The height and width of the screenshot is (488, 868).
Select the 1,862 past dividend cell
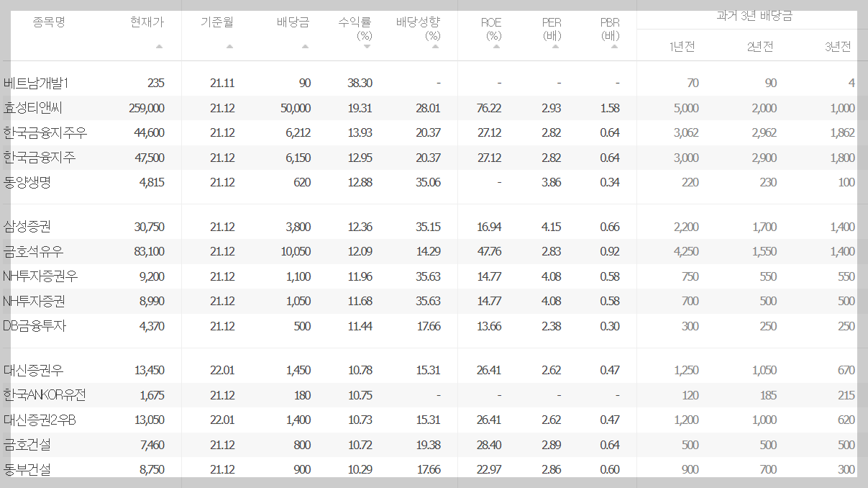point(842,133)
